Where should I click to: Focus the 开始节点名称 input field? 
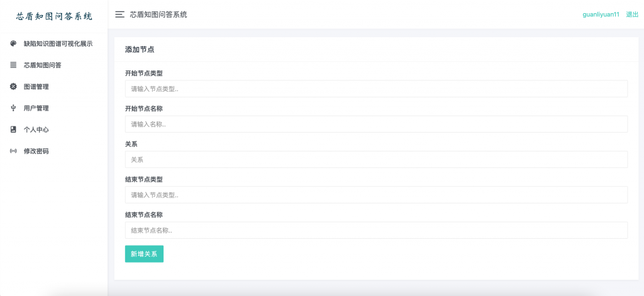[x=376, y=124]
